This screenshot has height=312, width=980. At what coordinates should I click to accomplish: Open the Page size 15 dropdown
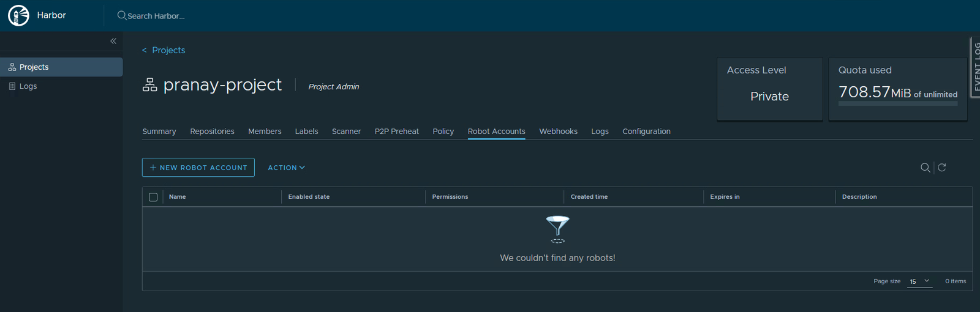pos(919,281)
